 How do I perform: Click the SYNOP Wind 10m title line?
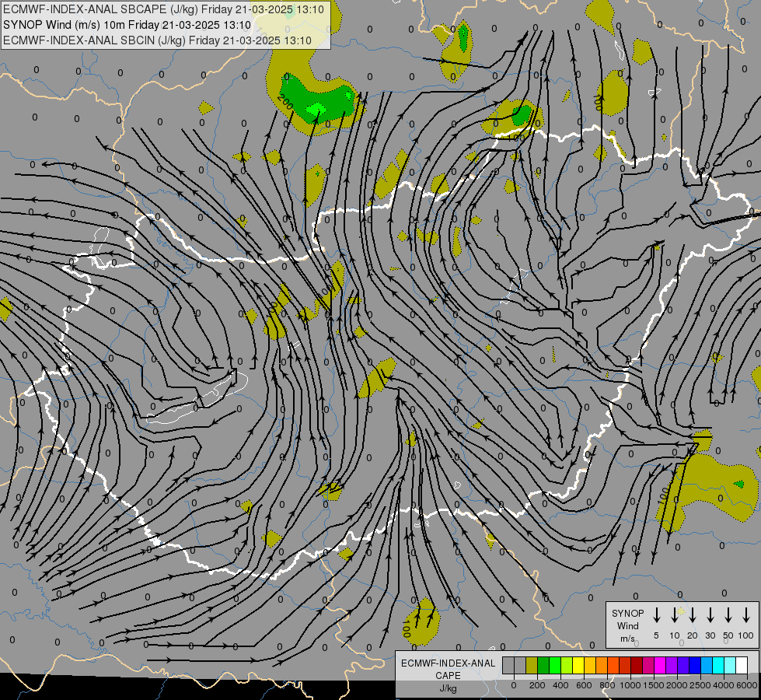(127, 25)
